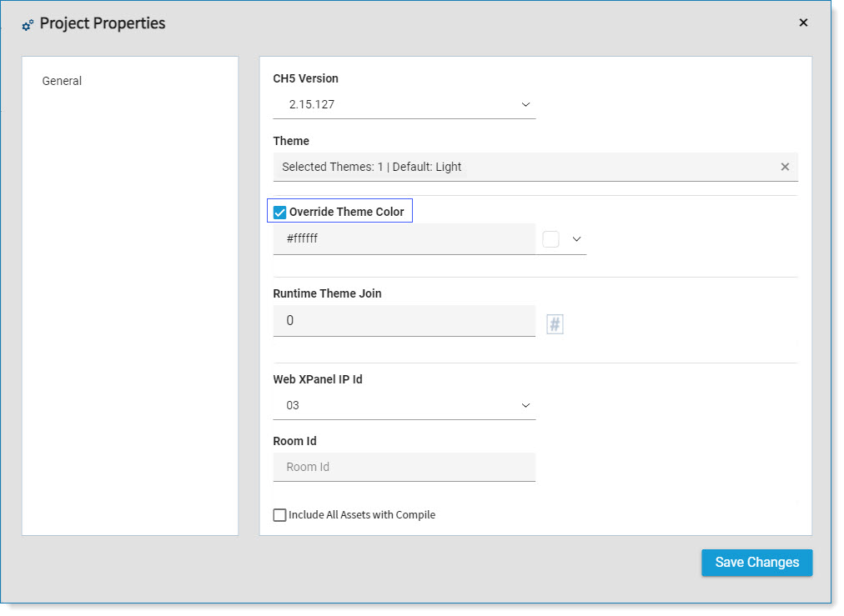Open the Theme selection field
This screenshot has width=844, height=616.
(535, 167)
